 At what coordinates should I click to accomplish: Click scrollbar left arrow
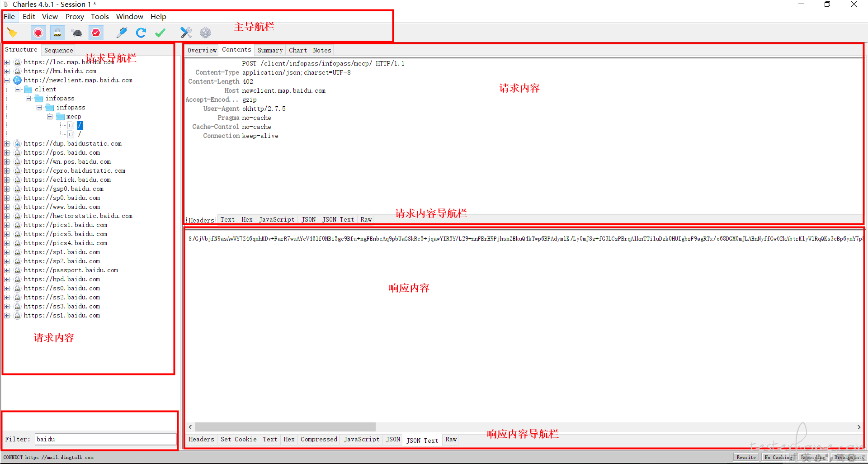pos(190,427)
